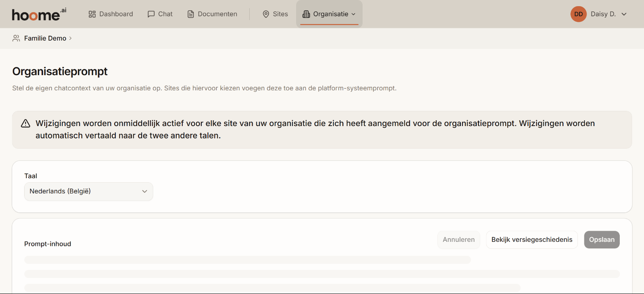
Task: Click the Documenten page icon
Action: click(191, 14)
